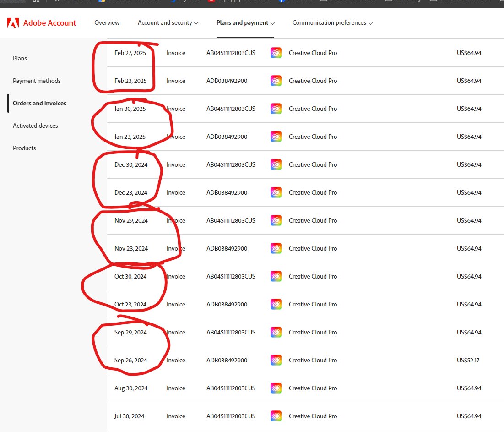This screenshot has width=504, height=432.
Task: Click the Sep 29, 2024 date cell
Action: (x=130, y=333)
